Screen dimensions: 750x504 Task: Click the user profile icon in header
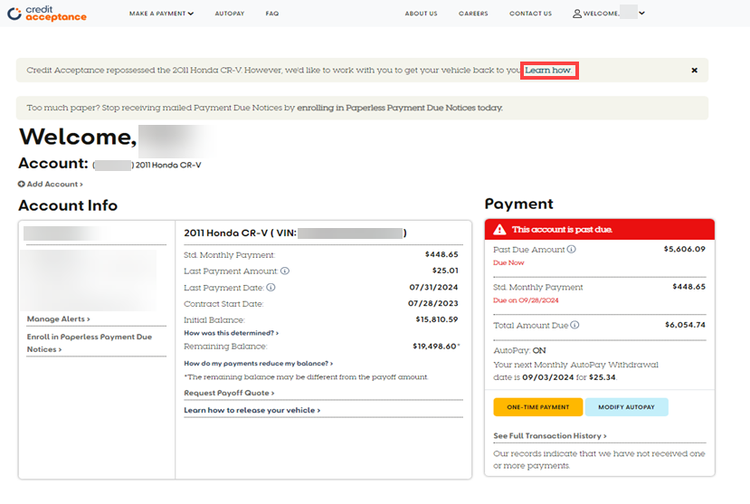(x=577, y=14)
